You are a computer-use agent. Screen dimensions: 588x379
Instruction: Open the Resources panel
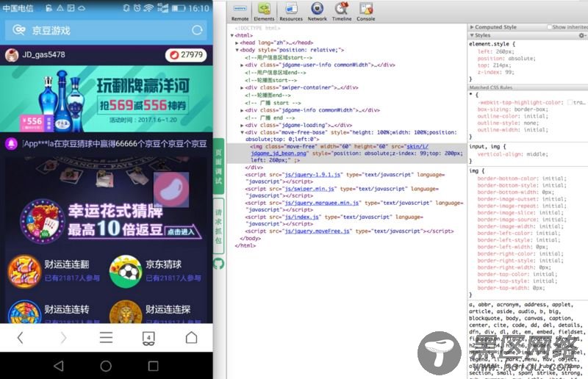(291, 12)
